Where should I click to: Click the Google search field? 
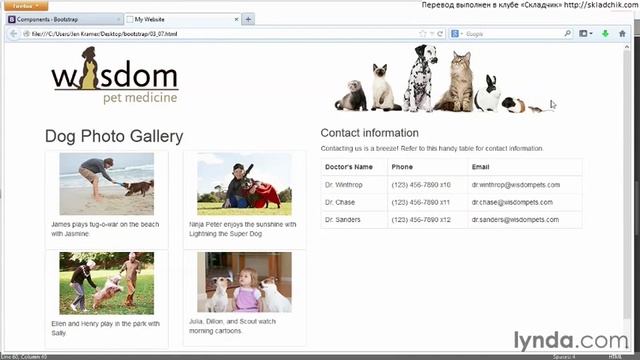tap(513, 34)
